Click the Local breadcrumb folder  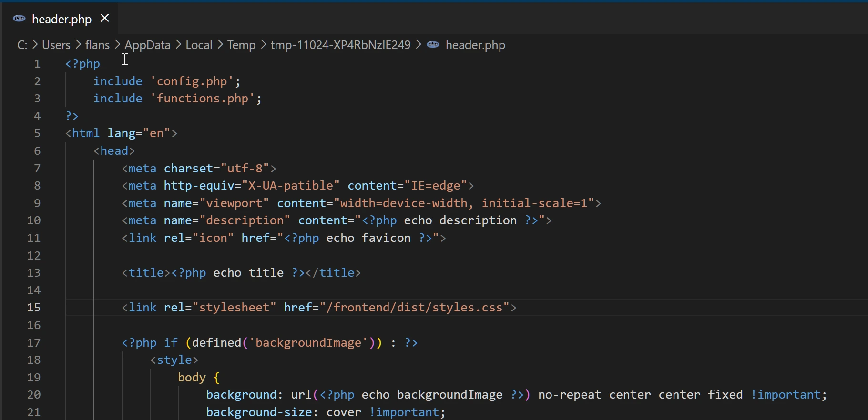tap(198, 45)
